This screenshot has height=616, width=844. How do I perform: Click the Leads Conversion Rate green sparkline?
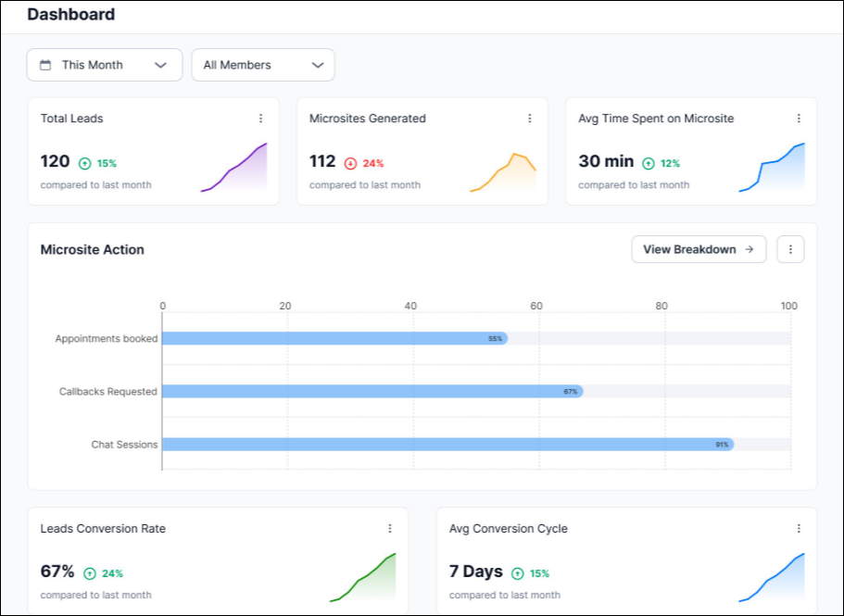(363, 577)
